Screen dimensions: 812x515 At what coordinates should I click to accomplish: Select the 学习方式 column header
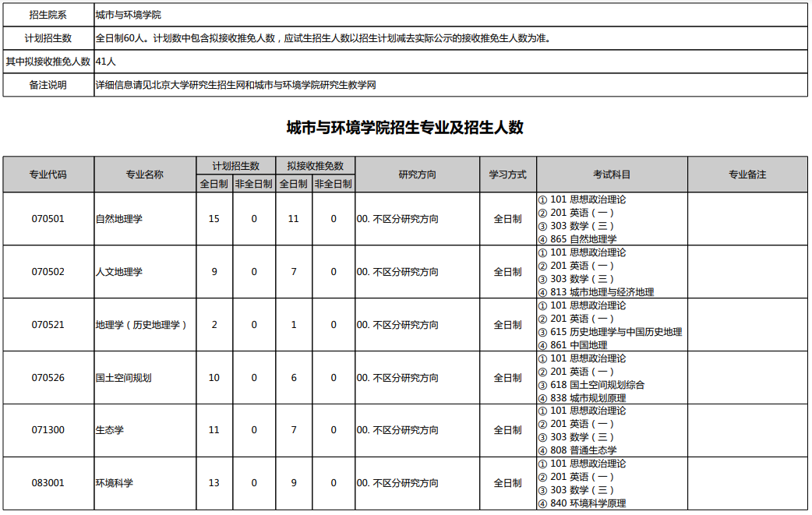pos(508,175)
